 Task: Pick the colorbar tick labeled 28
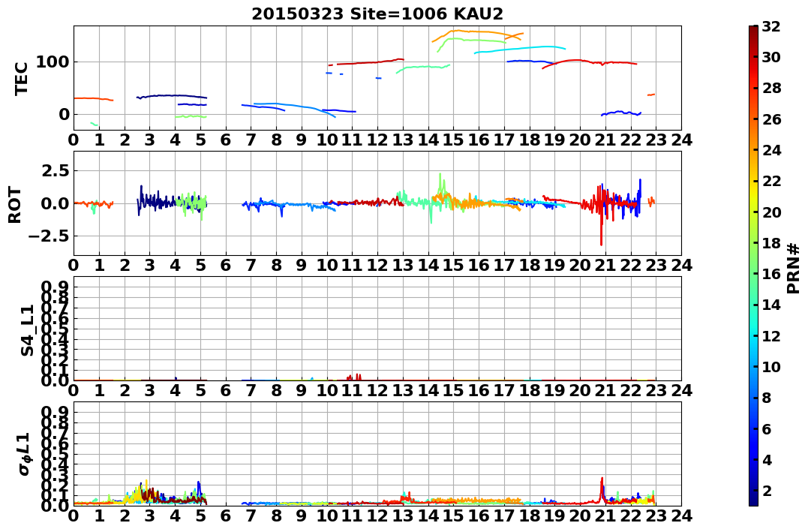pos(771,88)
